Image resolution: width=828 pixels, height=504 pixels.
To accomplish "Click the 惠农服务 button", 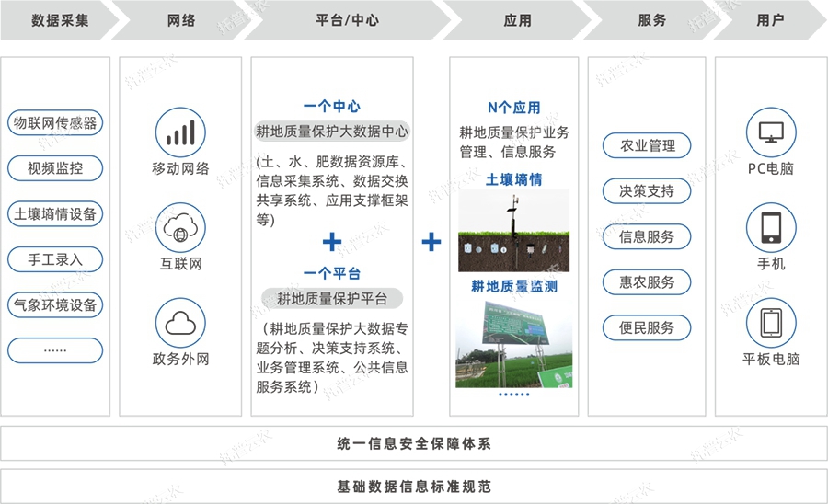I will [x=647, y=282].
